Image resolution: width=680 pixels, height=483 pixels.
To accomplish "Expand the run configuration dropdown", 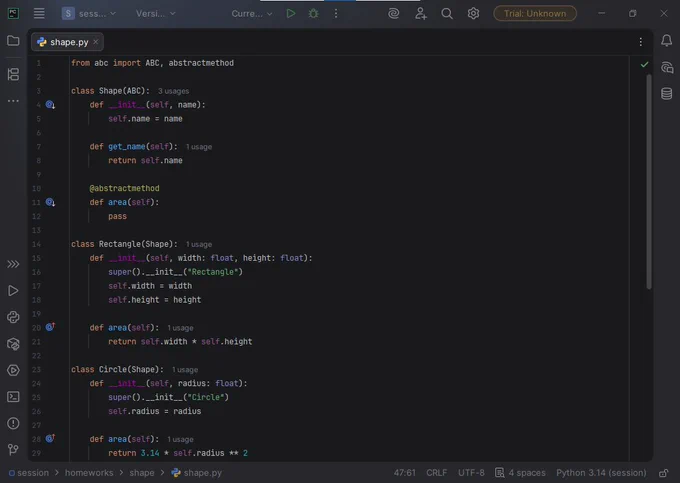I will pos(252,13).
